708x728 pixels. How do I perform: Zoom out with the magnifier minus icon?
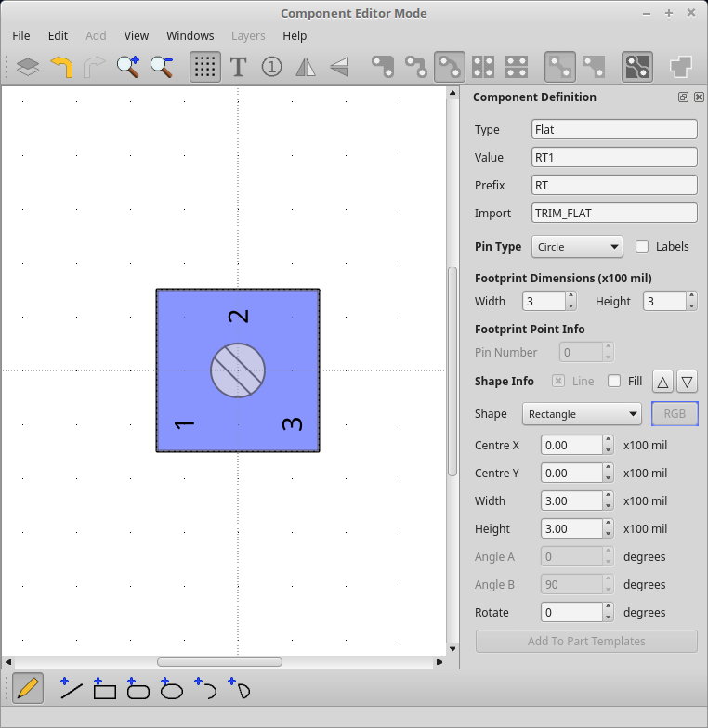(162, 67)
